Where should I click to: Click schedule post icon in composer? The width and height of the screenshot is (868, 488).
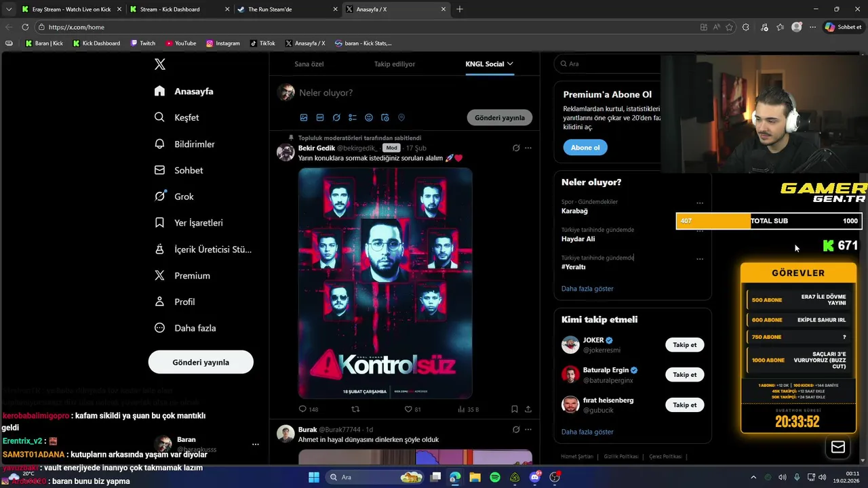click(385, 117)
